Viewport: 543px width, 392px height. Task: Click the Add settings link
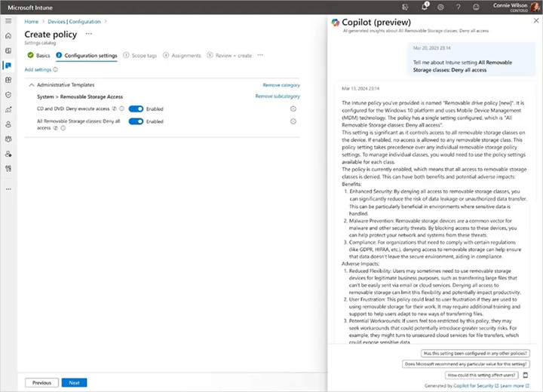click(38, 69)
